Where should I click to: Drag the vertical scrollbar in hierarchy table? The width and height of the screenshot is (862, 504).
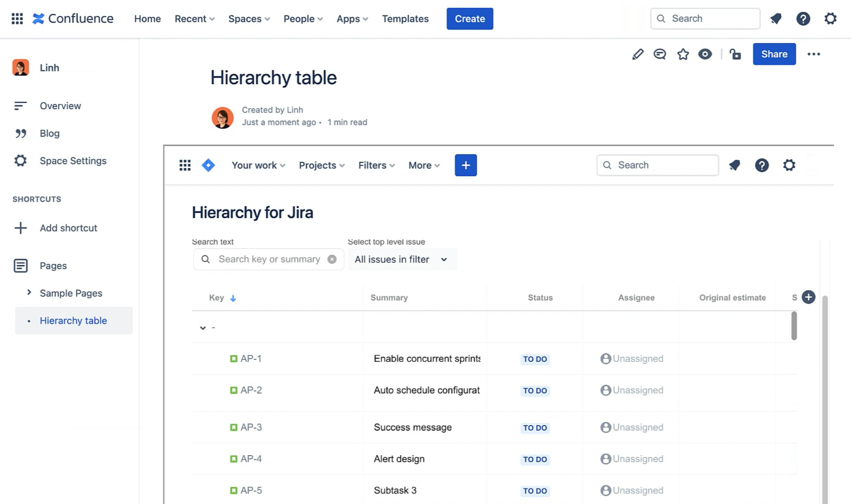pos(794,325)
